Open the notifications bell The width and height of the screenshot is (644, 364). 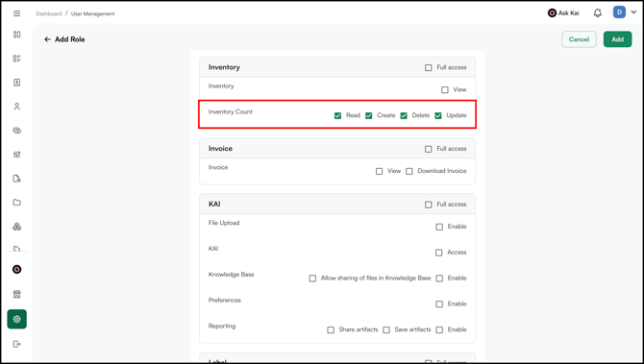[598, 13]
